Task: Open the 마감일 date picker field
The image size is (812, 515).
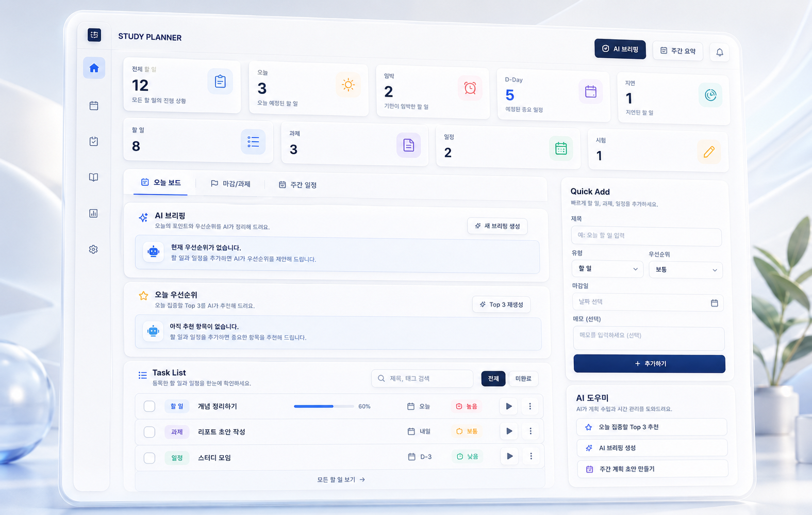Action: (648, 302)
